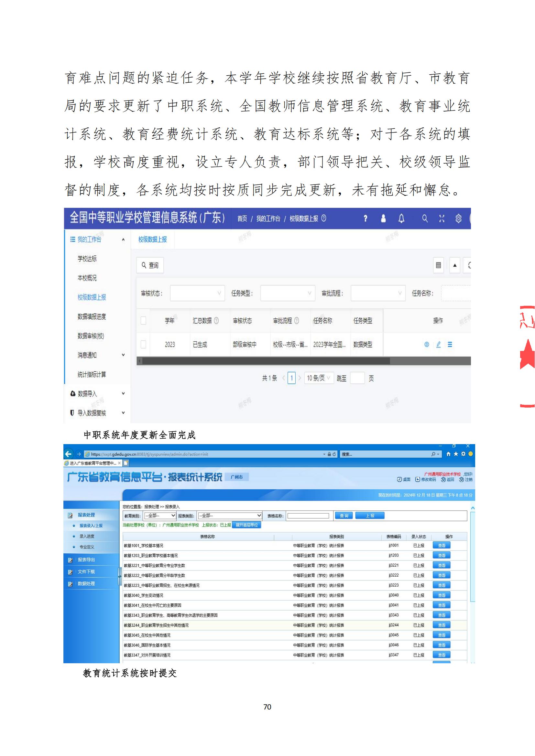Click help icon next to 汇总数据 header
The height and width of the screenshot is (756, 535).
216,320
